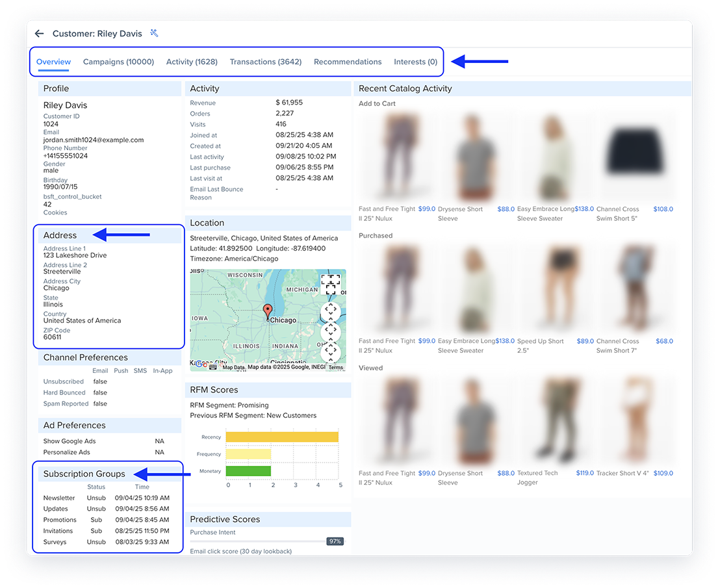Image resolution: width=718 pixels, height=588 pixels.
Task: Open map keyboard shortcuts icon
Action: tap(212, 367)
